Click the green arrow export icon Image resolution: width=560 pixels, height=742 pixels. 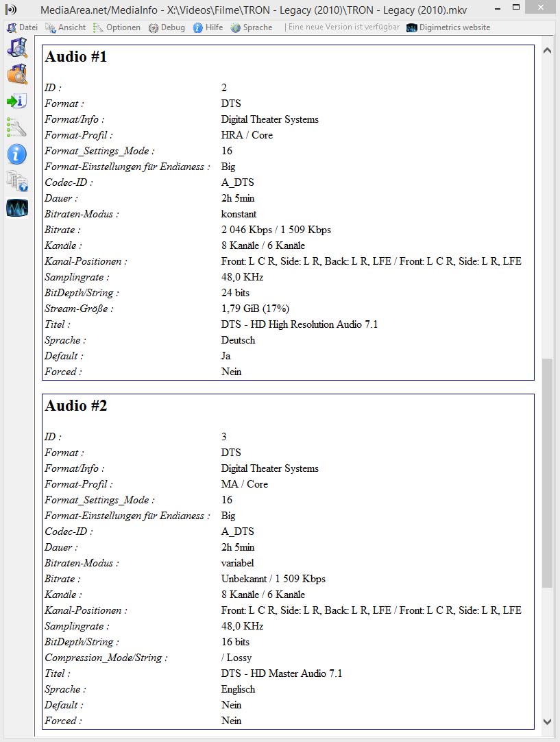click(x=17, y=101)
